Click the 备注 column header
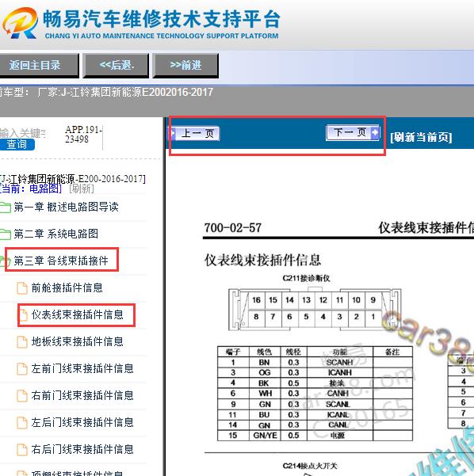Screen dimensions: 474x476 click(x=392, y=352)
